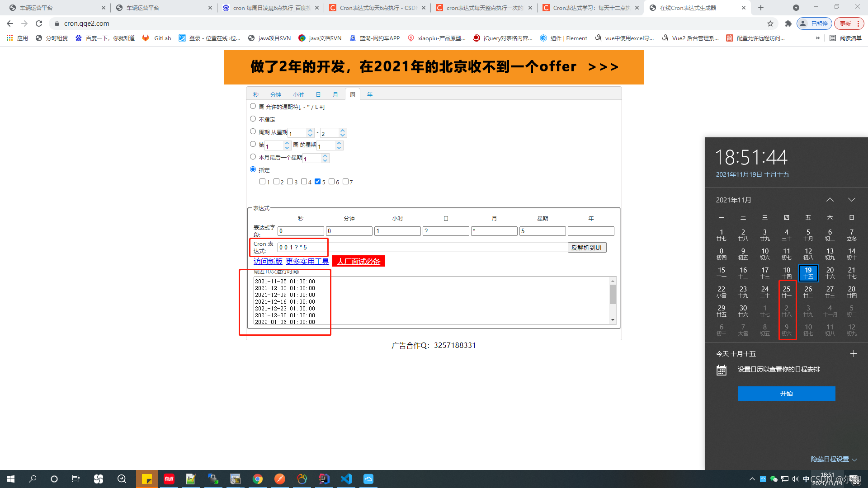
Task: Switch to the 年 tab
Action: click(369, 94)
